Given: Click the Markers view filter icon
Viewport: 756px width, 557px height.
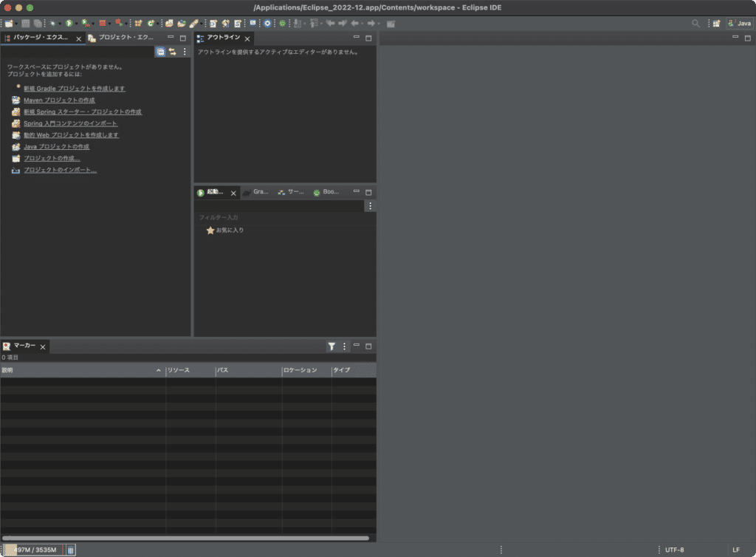Looking at the screenshot, I should coord(331,346).
